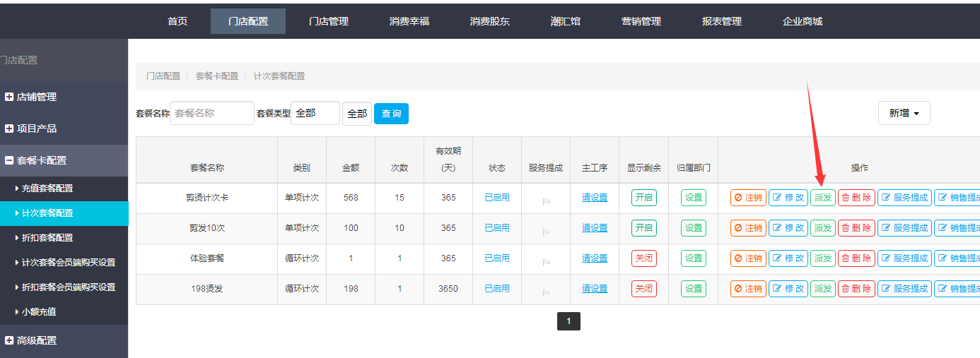Click the flag icon in 198烫发 row
Viewport: 980px width, 358px height.
coord(546,293)
